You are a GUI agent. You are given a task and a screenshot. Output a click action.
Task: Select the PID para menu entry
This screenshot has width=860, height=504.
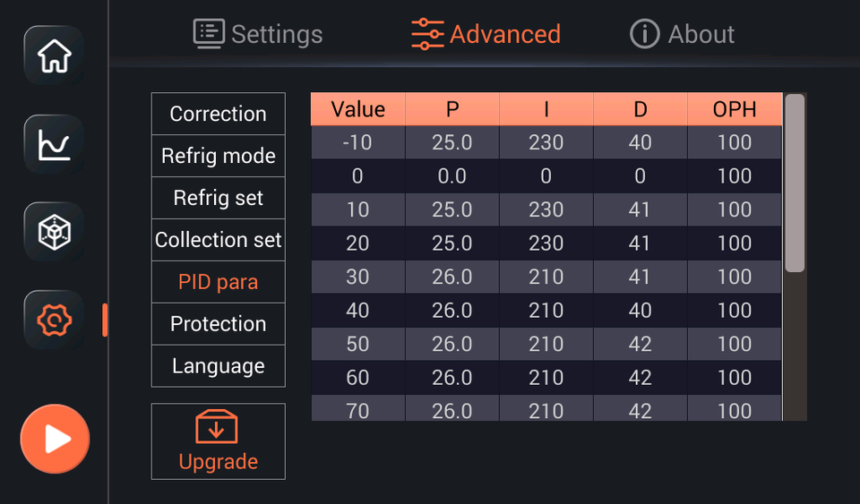218,282
